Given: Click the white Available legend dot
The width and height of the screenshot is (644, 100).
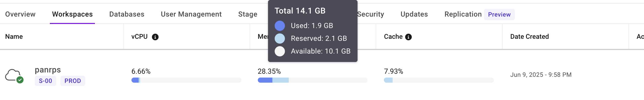Looking at the screenshot, I should pyautogui.click(x=280, y=51).
